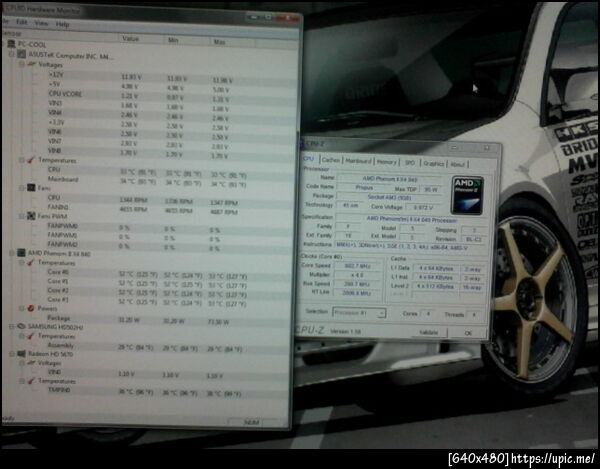Click the Powers flame icon
Viewport: 600px width, 469px height.
click(31, 308)
